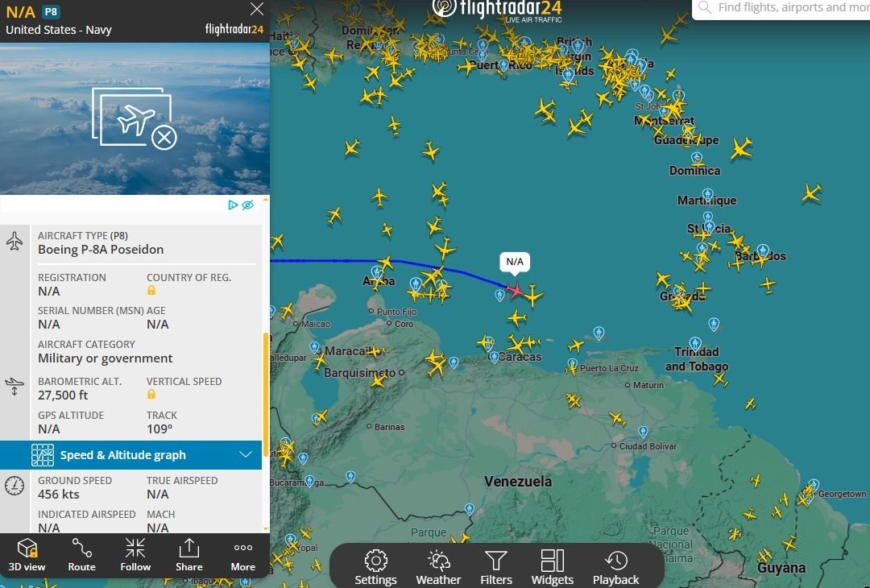Click the details panel vertical scrollbar

pyautogui.click(x=266, y=394)
